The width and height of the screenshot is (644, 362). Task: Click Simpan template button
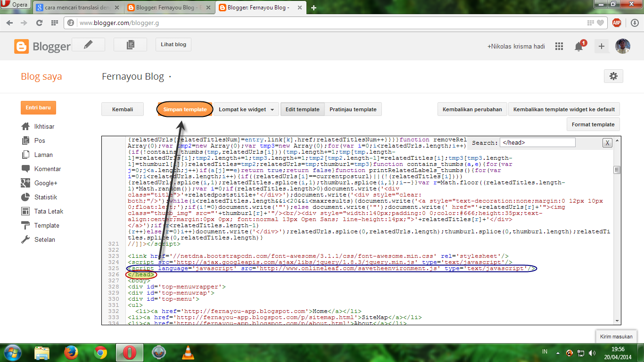pos(185,109)
